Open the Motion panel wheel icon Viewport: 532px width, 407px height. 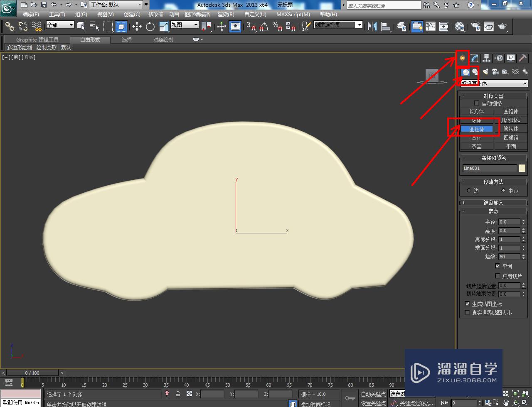click(x=499, y=58)
